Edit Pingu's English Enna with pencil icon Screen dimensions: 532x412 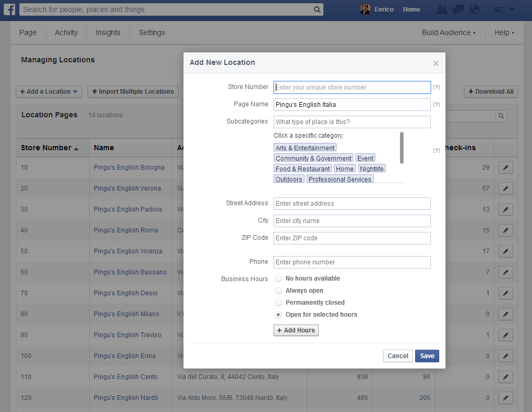[506, 356]
